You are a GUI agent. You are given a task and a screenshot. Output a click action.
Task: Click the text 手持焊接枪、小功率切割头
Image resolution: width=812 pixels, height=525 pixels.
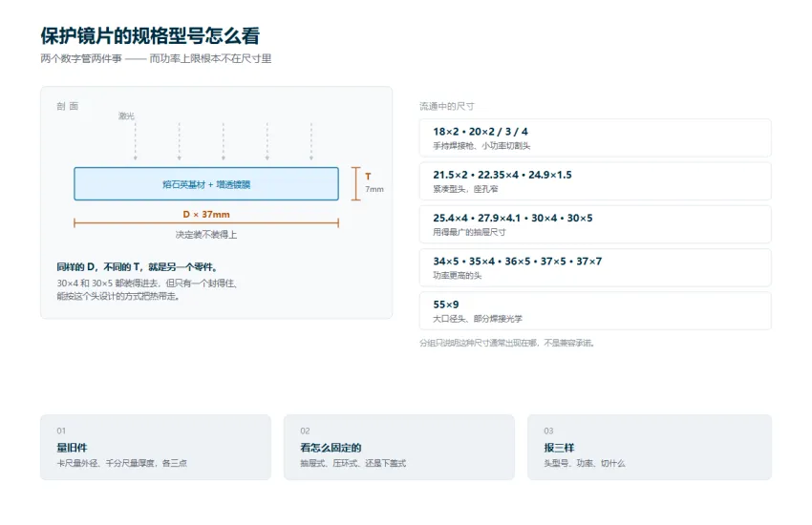point(481,146)
